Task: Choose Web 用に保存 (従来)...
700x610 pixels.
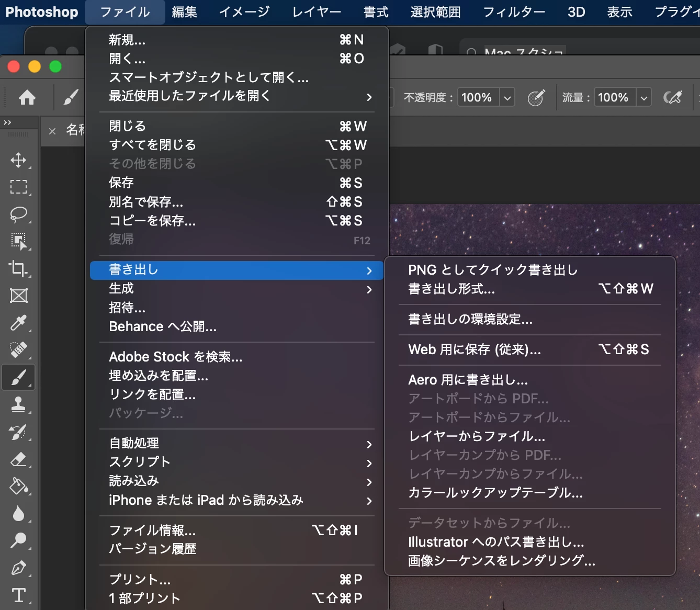Action: (530, 349)
